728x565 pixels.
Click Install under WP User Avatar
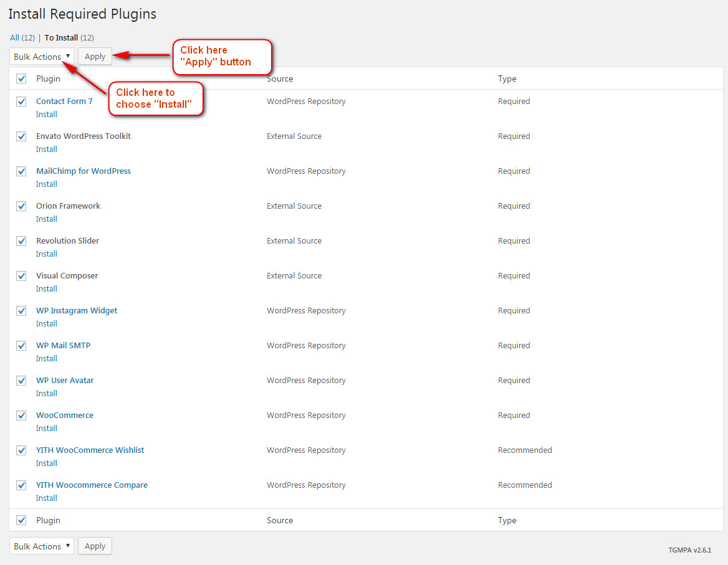[46, 393]
